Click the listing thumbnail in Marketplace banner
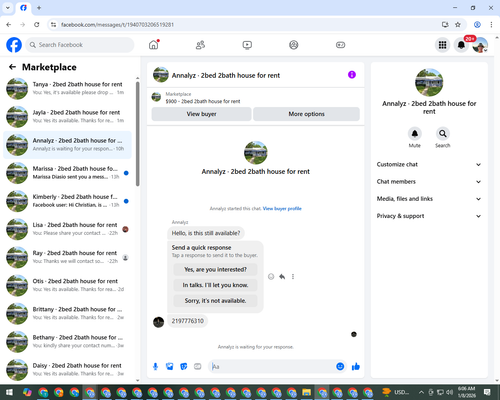The height and width of the screenshot is (400, 500). click(x=156, y=97)
